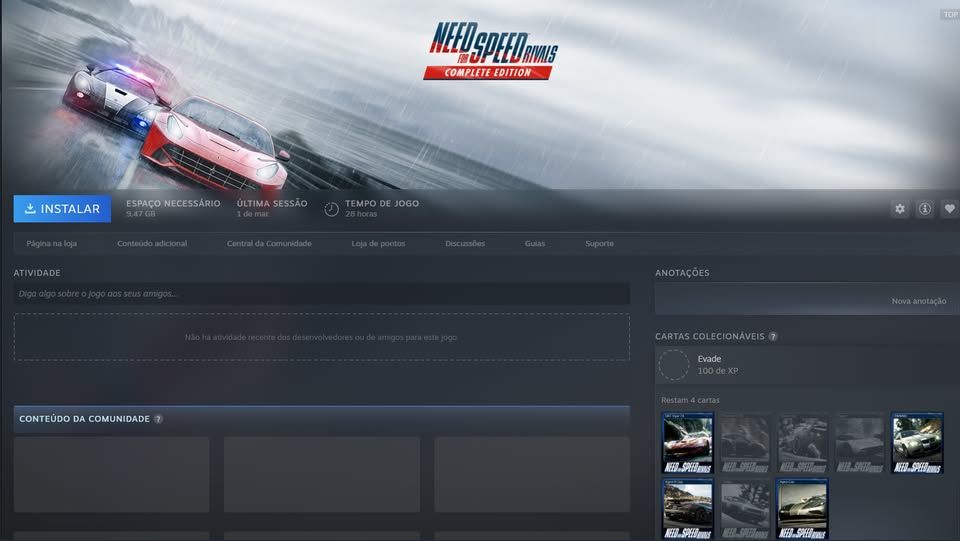This screenshot has height=541, width=960.
Task: Click the help icon next to Cartas Colecionáveis
Action: pos(773,337)
